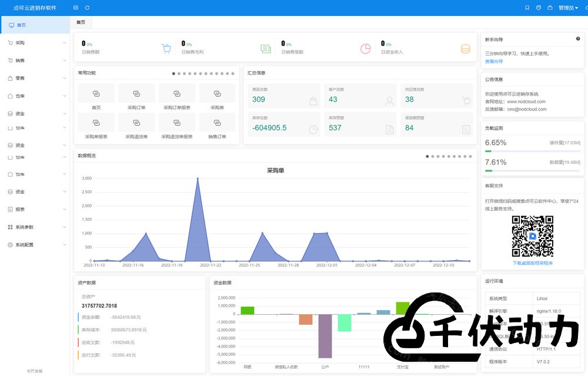Viewport: 588px width, 377px height.
Task: Click the refresh icon in top bar
Action: 88,8
